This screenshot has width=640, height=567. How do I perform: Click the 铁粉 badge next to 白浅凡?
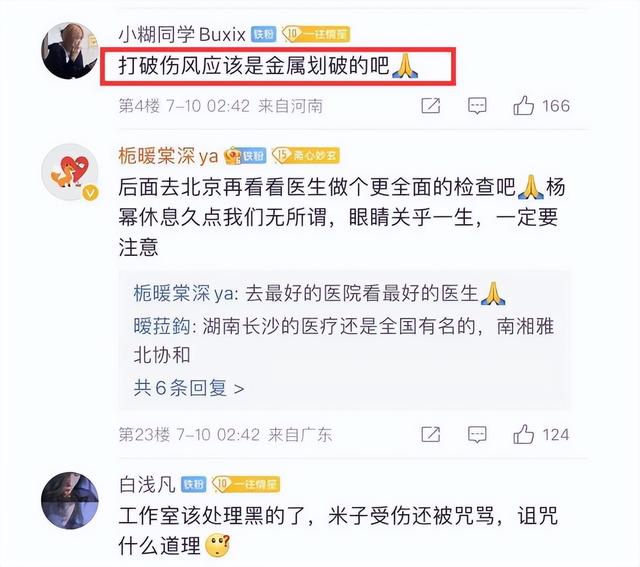pyautogui.click(x=193, y=484)
